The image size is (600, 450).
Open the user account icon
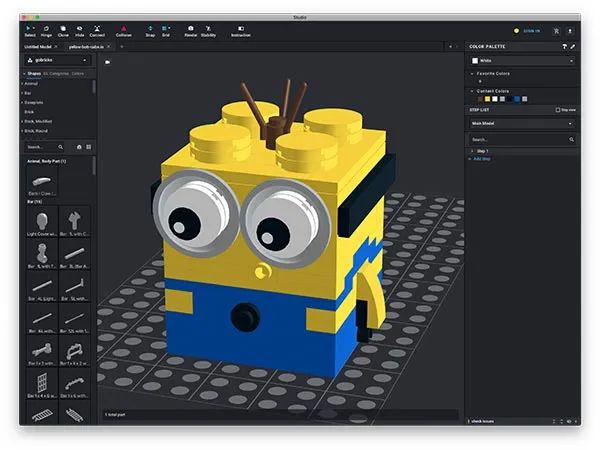click(570, 31)
